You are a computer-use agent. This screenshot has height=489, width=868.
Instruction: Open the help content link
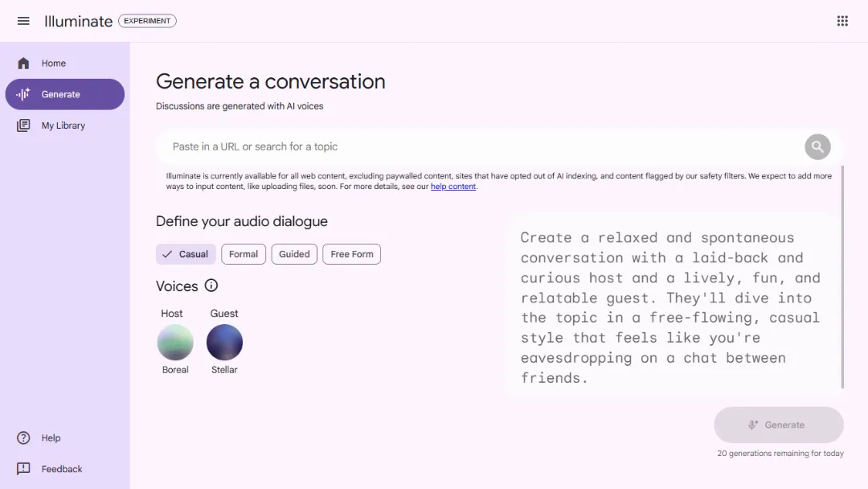pyautogui.click(x=452, y=187)
